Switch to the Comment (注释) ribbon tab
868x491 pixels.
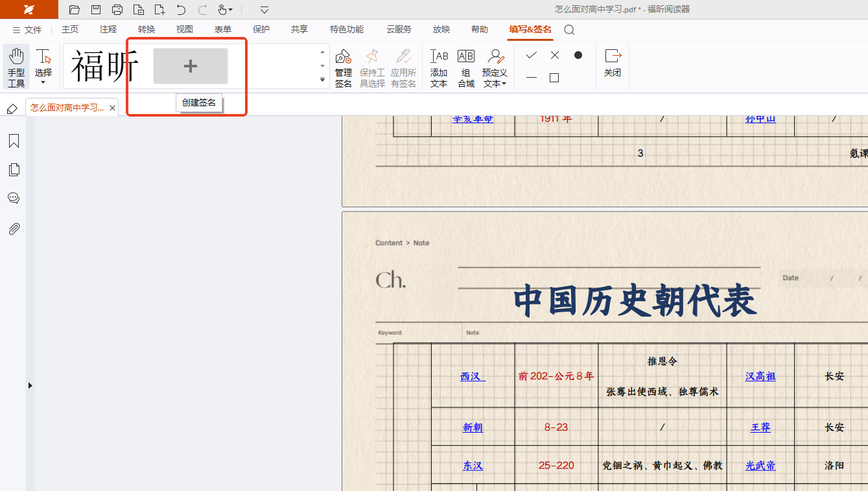click(x=108, y=29)
